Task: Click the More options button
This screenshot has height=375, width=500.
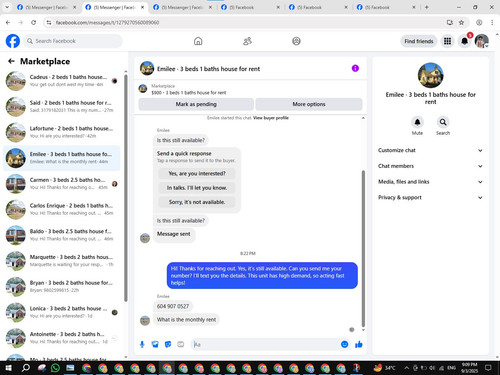Action: (x=309, y=104)
